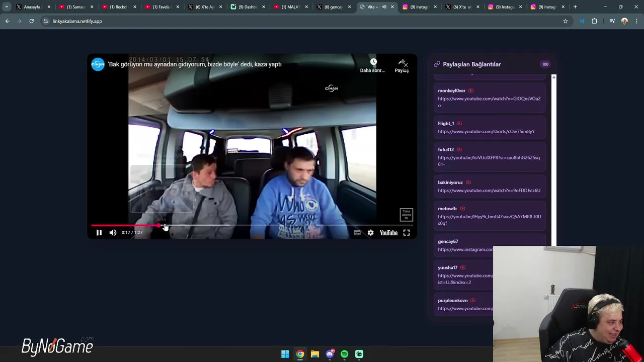Click the 100 link count badge
The width and height of the screenshot is (644, 362).
(545, 64)
